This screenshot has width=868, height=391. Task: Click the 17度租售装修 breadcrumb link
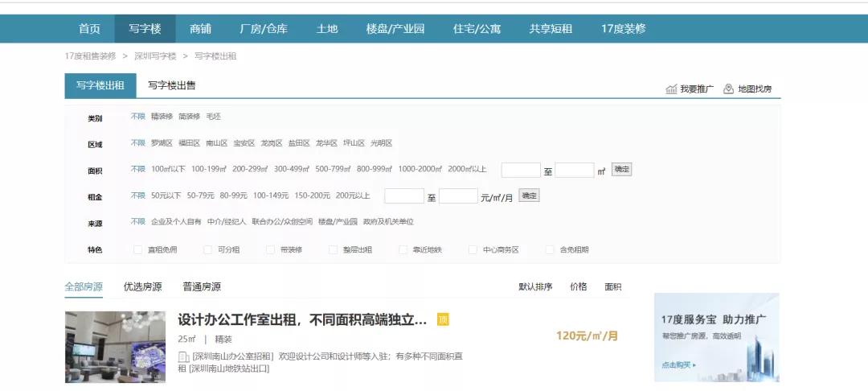click(90, 56)
